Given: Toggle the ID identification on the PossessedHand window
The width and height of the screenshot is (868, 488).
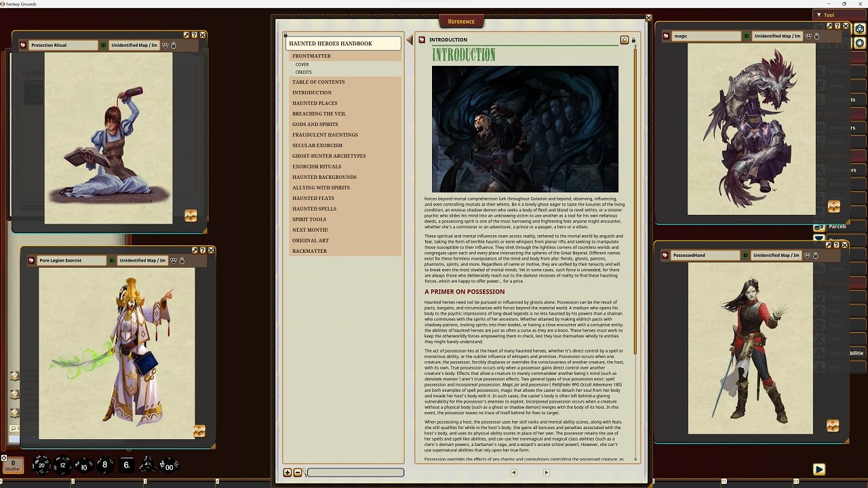Looking at the screenshot, I should pyautogui.click(x=745, y=256).
